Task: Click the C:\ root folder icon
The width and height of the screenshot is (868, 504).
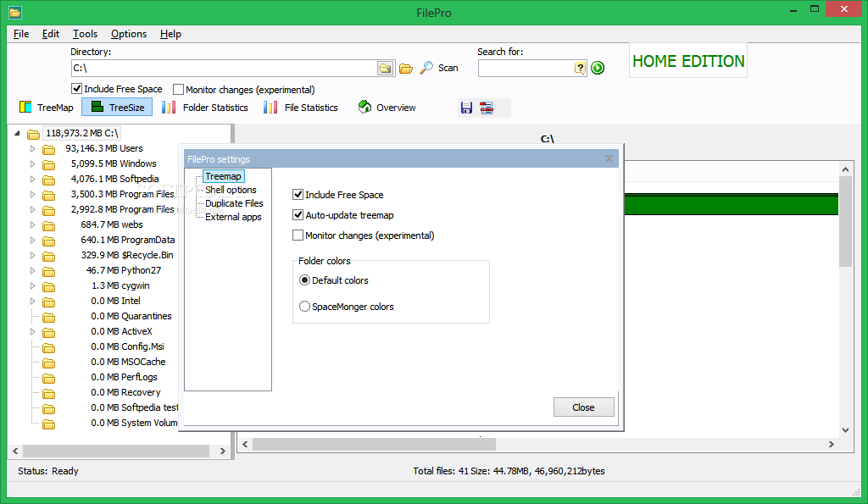Action: coord(33,134)
